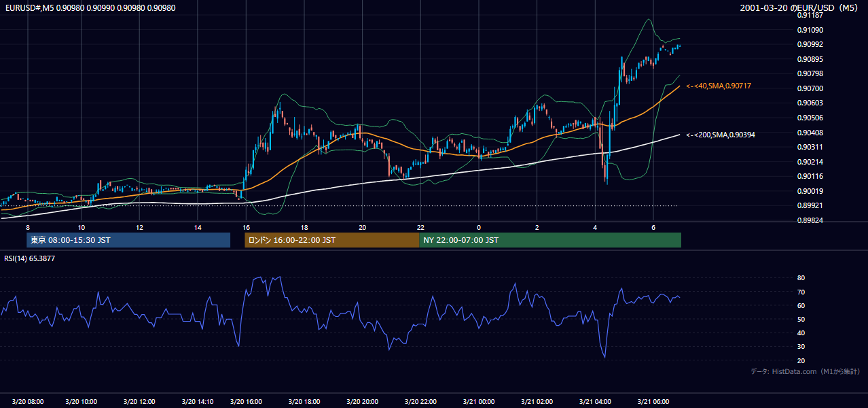Click the EURUSD#,M5 chart title text
Screen dimensions: 868x408
coord(90,8)
